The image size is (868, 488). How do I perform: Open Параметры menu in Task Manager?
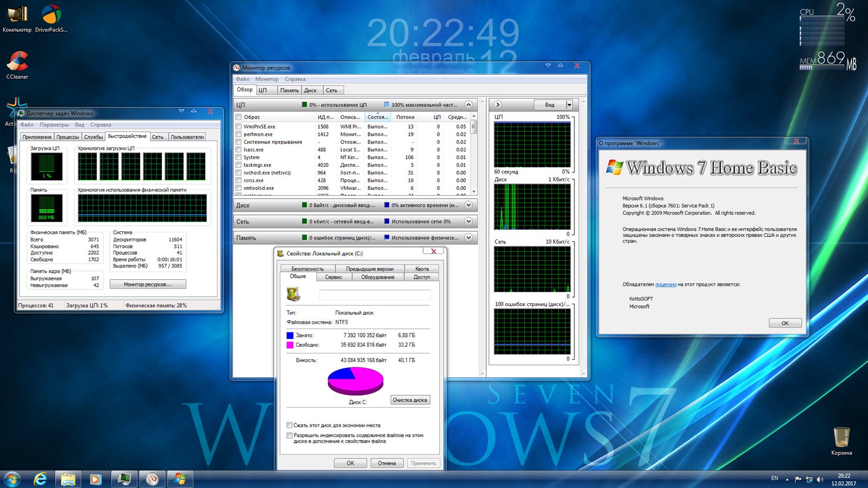[54, 125]
